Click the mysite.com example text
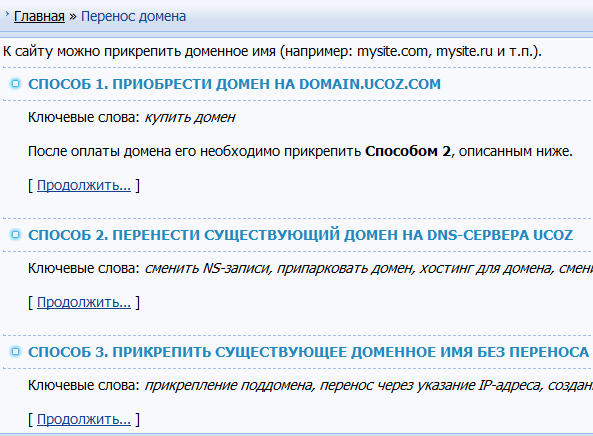The height and width of the screenshot is (436, 593). coord(393,51)
